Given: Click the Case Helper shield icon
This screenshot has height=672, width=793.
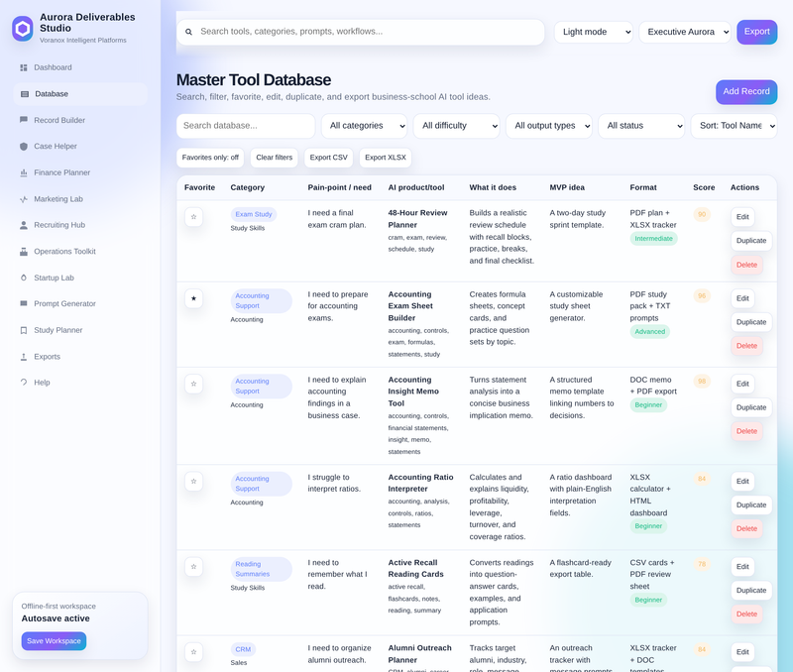Looking at the screenshot, I should 23,147.
